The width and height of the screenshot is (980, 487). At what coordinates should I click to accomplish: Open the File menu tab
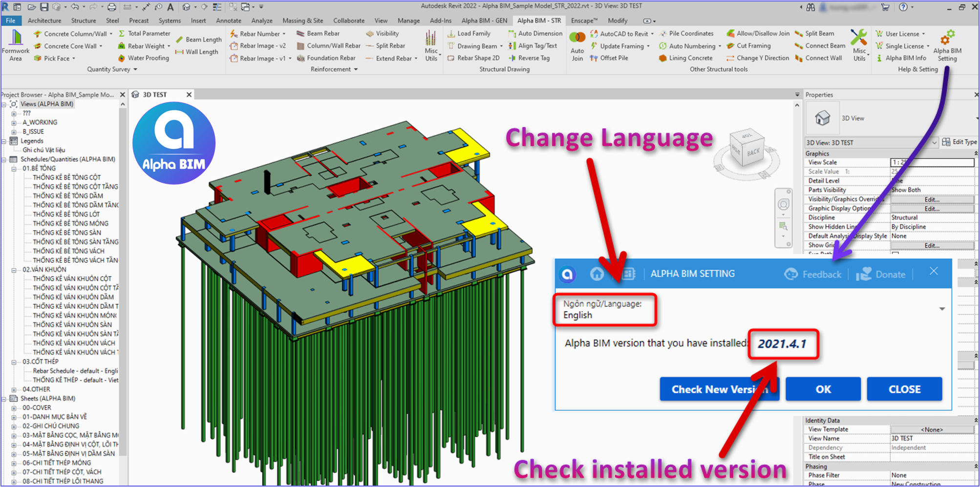(11, 21)
